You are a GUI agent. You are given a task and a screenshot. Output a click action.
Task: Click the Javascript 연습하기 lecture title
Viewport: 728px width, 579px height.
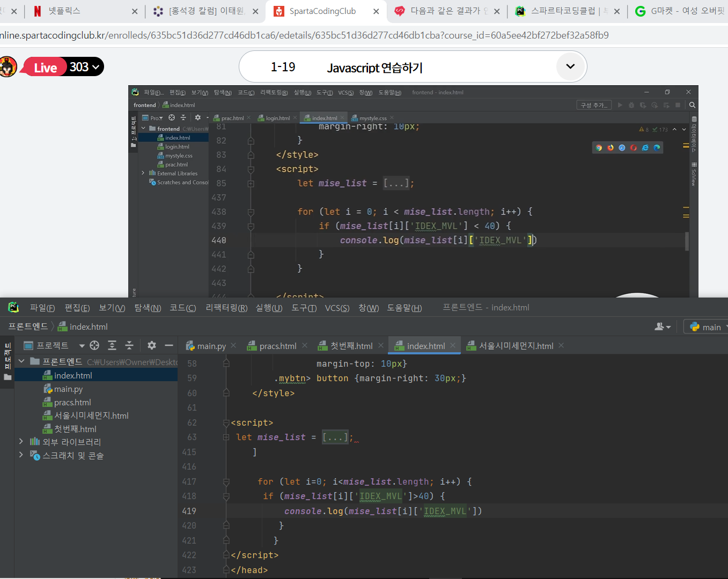pyautogui.click(x=374, y=68)
